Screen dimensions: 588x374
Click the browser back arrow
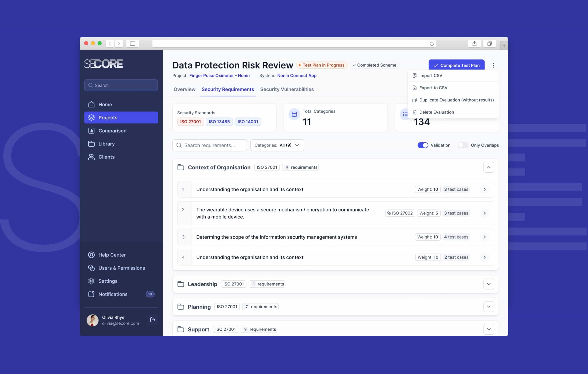[110, 43]
